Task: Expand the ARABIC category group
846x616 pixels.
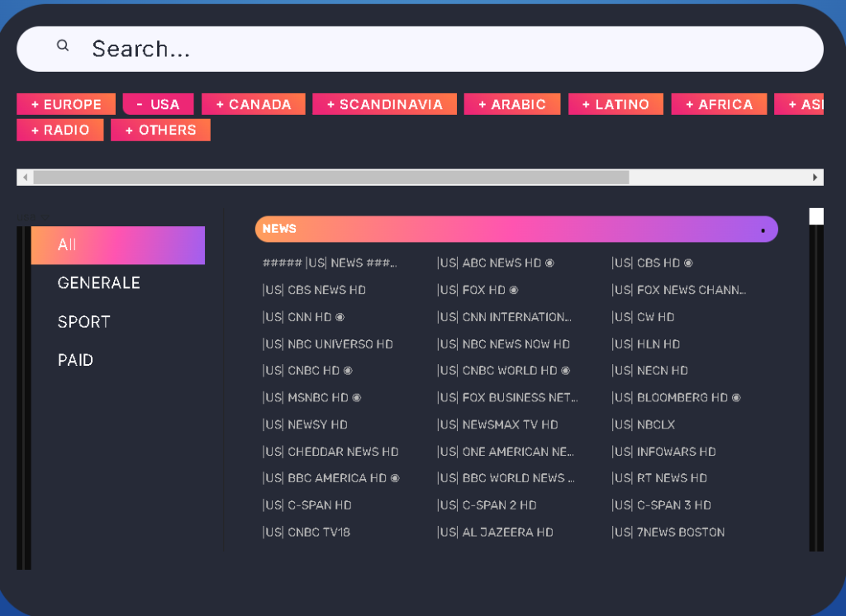Action: click(512, 104)
